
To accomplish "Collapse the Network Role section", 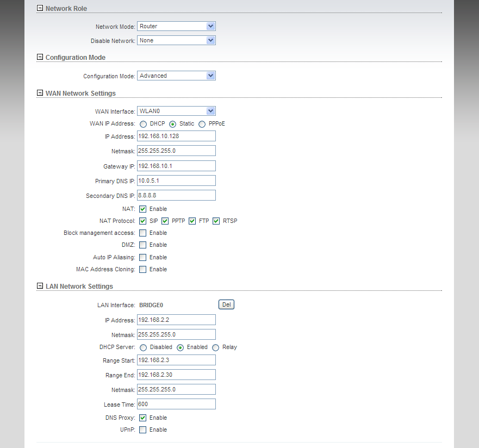I will pyautogui.click(x=40, y=8).
